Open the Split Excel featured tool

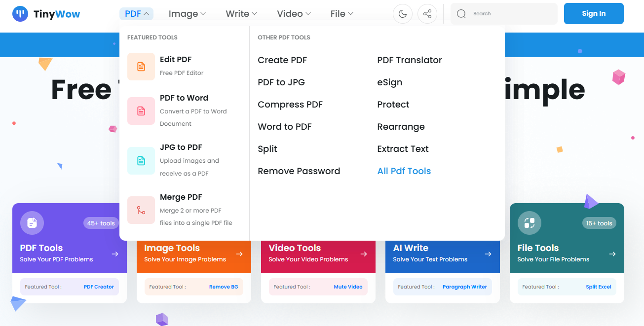coord(599,287)
